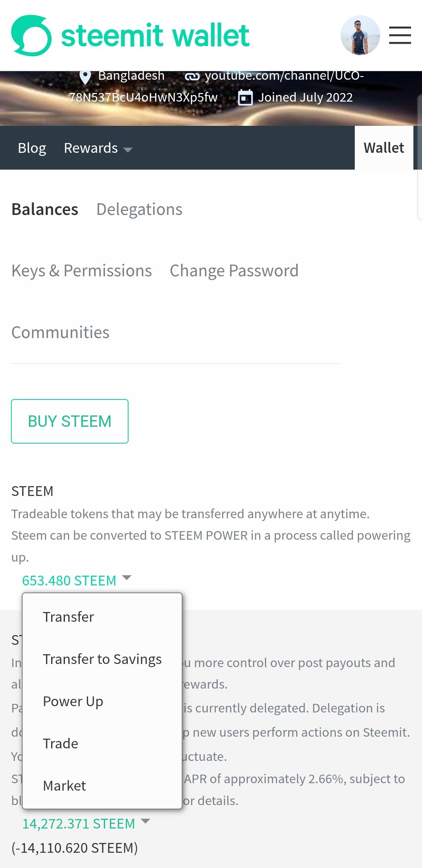Click the link chain icon
422x868 pixels.
click(x=192, y=76)
